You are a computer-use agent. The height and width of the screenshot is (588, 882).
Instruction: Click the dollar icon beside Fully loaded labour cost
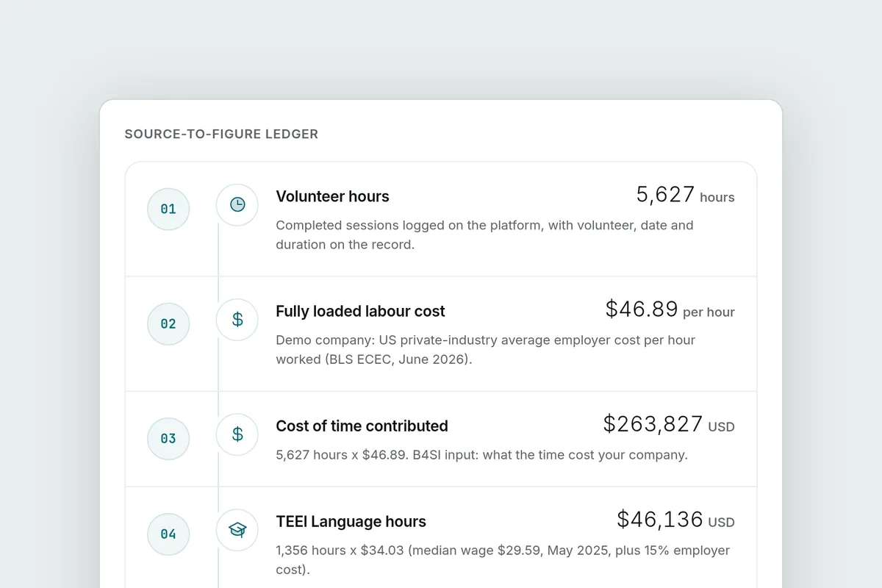[237, 320]
